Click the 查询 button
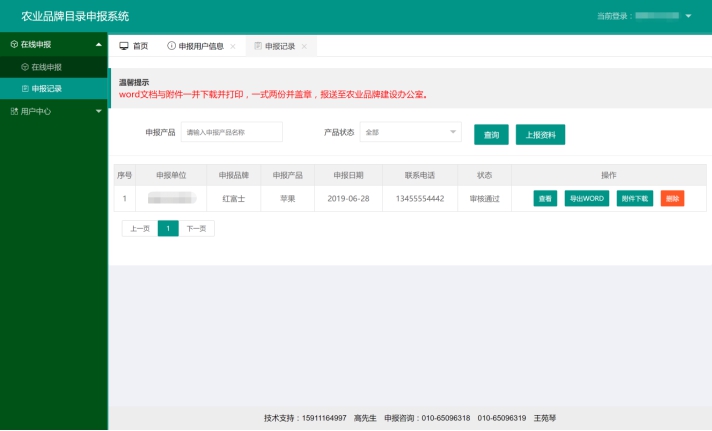 pos(491,135)
